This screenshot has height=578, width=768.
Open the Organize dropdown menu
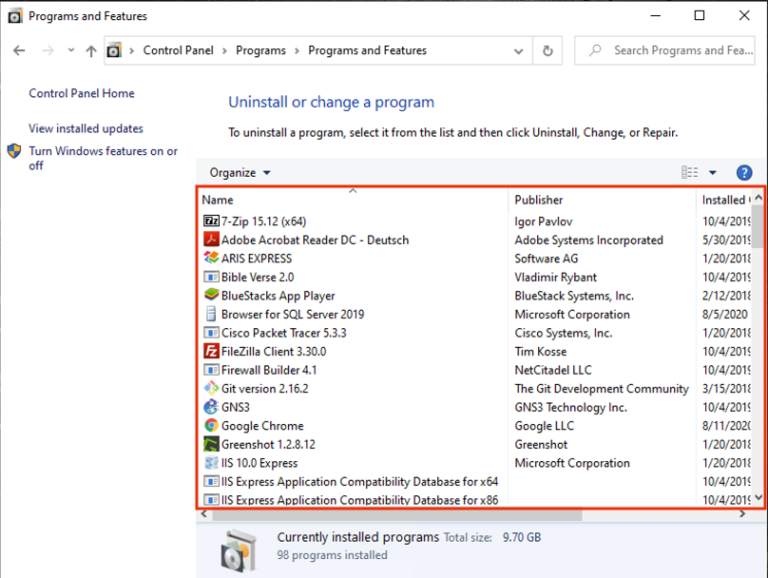coord(240,172)
